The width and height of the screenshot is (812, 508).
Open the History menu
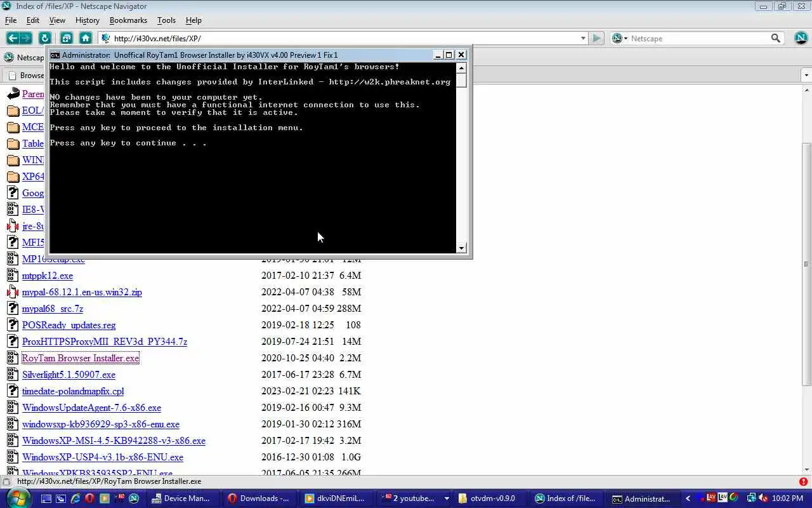pos(88,20)
